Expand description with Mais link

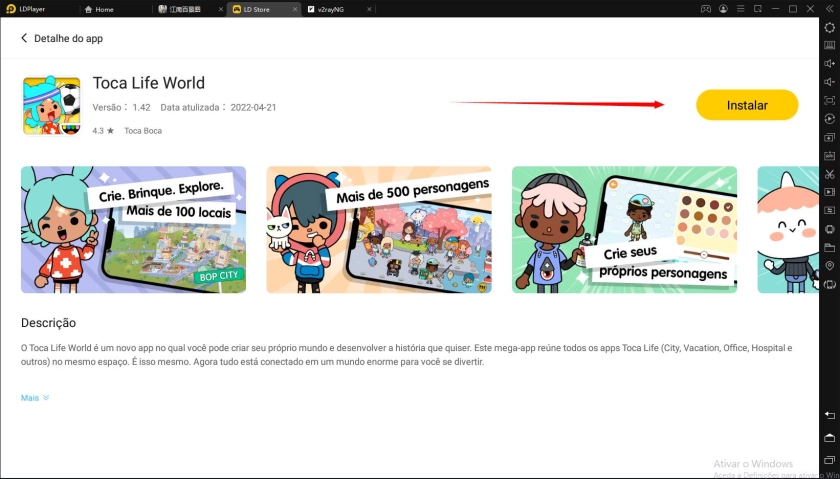point(35,398)
